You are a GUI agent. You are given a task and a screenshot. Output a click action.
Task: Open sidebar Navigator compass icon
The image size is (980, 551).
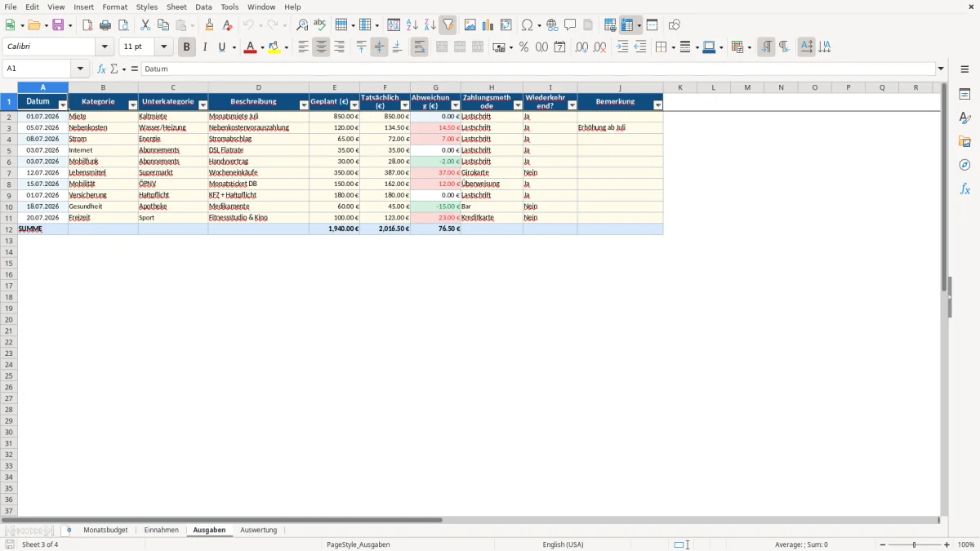[x=964, y=165]
